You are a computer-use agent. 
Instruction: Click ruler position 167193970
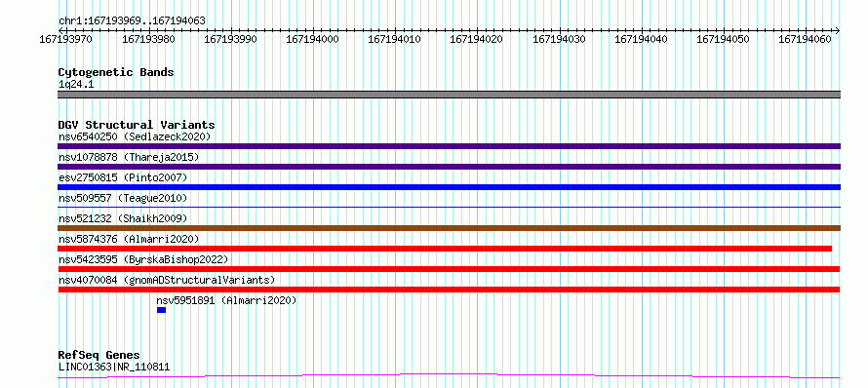[66, 39]
